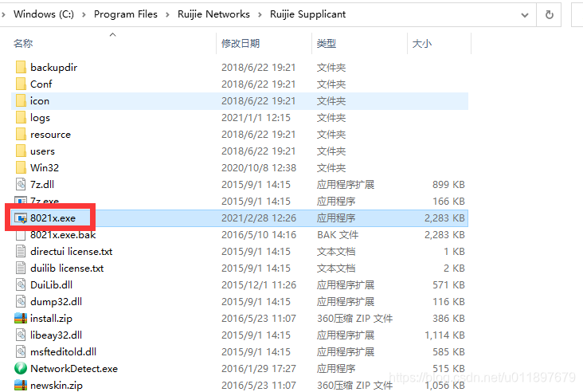
Task: Sort by 修改日期 column header
Action: pos(241,44)
